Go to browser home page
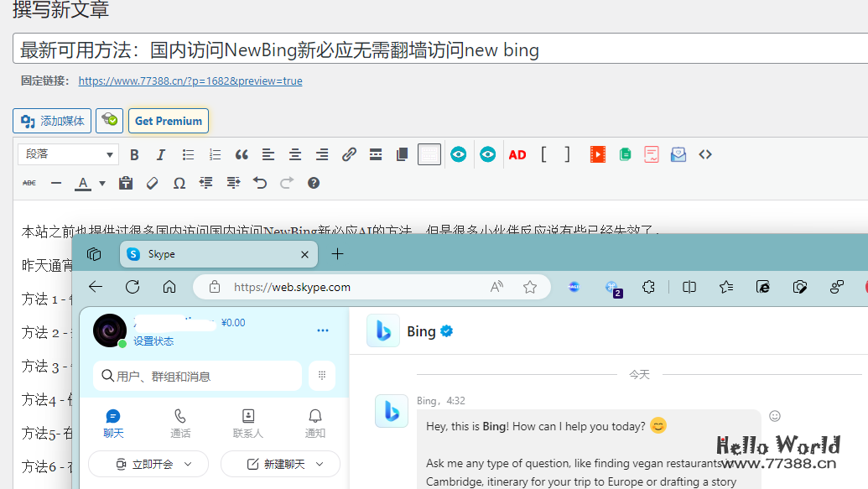Screen dimensions: 868x489 169,287
